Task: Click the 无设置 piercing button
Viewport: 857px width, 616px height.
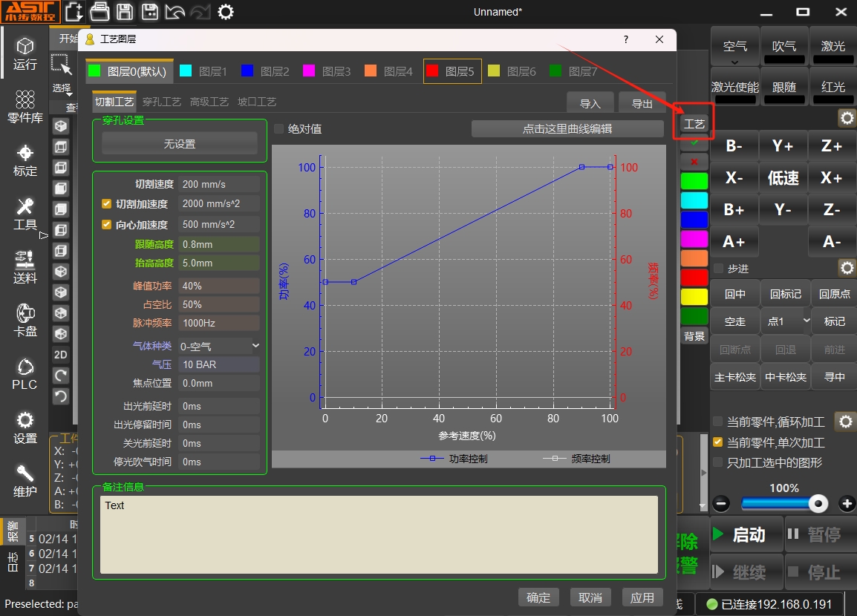Action: click(x=180, y=144)
